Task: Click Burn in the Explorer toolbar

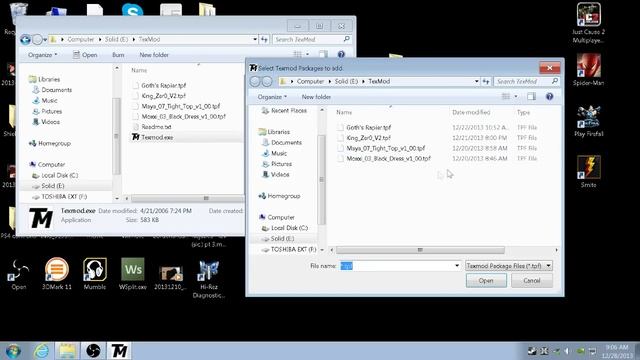Action: pos(118,55)
